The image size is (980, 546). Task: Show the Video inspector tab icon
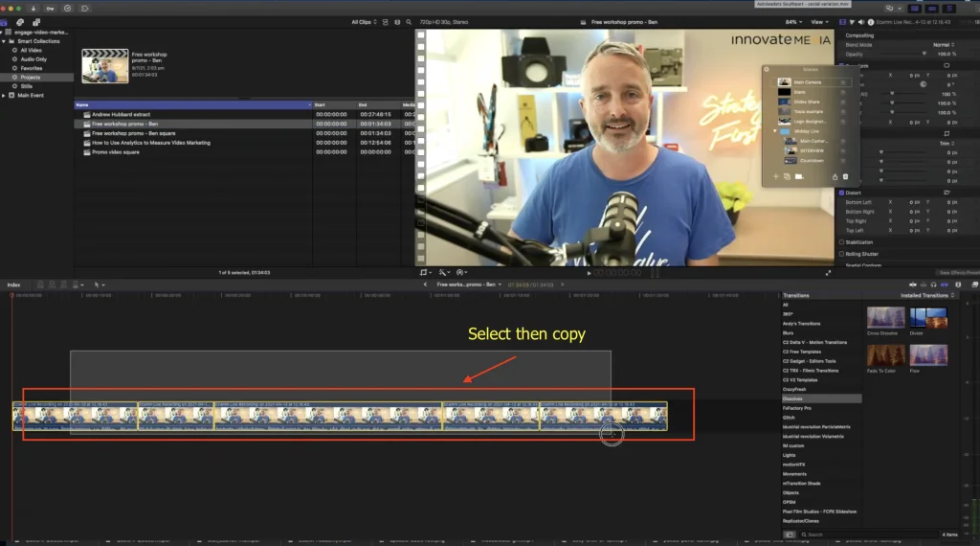tap(842, 22)
